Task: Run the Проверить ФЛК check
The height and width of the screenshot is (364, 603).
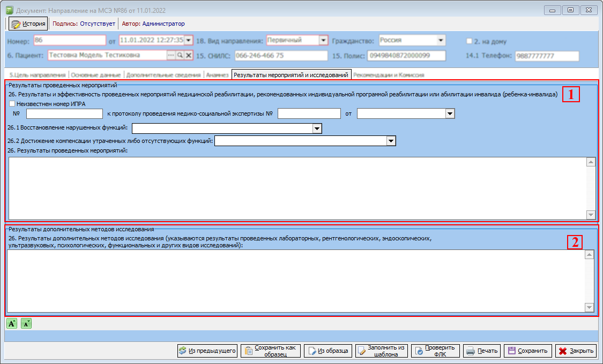Action: pos(435,351)
